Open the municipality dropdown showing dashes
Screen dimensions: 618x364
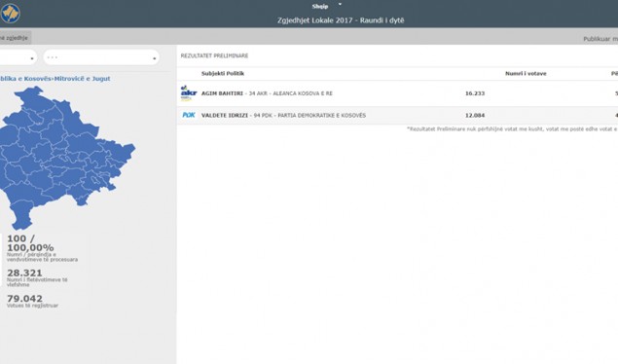[x=101, y=57]
